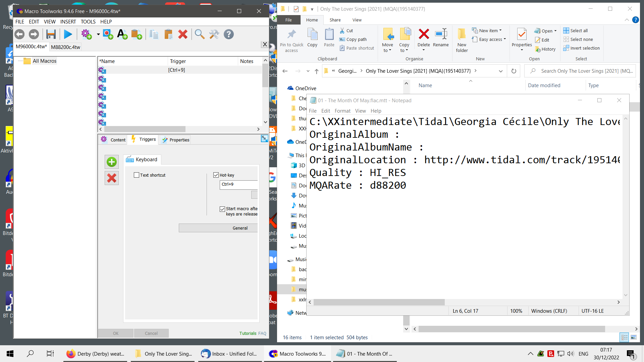Viewport: 644px width, 362px height.
Task: Click the Add new macro gear icon
Action: [87, 34]
